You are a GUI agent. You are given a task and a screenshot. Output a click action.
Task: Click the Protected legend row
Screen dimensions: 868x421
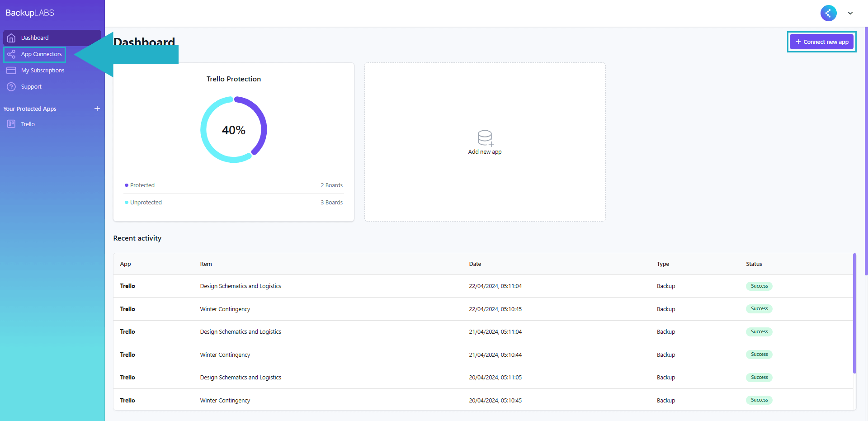pyautogui.click(x=234, y=185)
